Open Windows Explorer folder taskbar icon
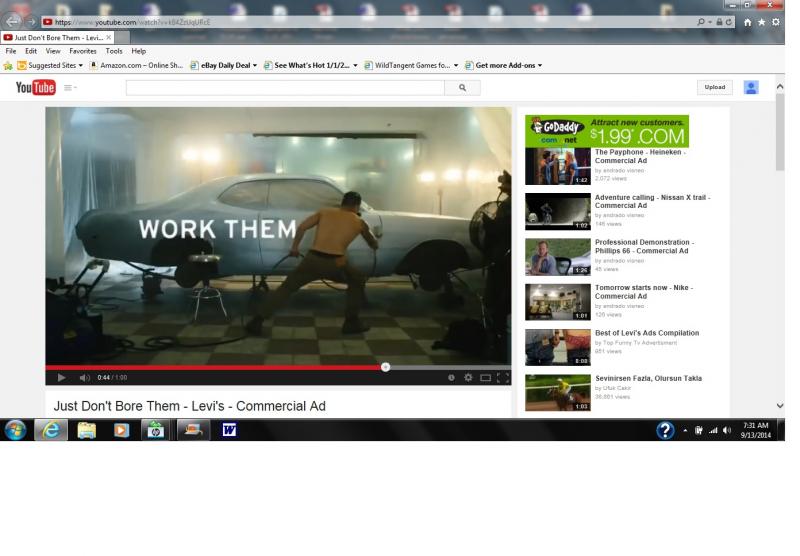 point(87,430)
